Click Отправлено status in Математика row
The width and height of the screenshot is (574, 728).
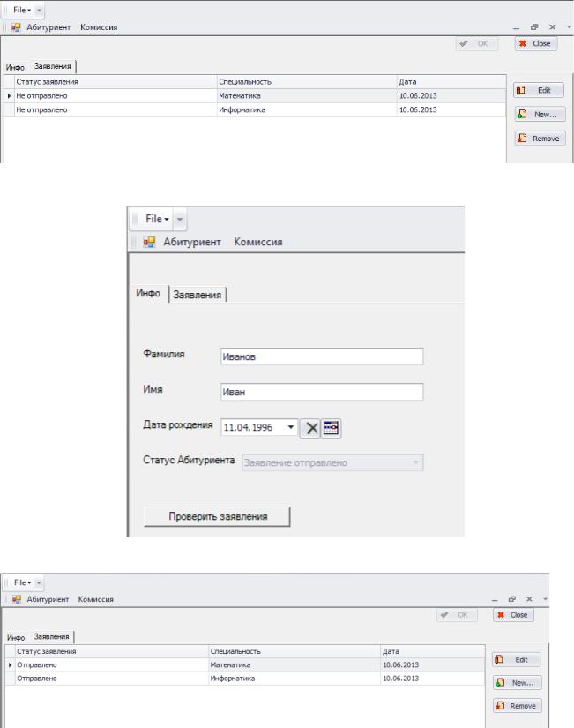112,664
